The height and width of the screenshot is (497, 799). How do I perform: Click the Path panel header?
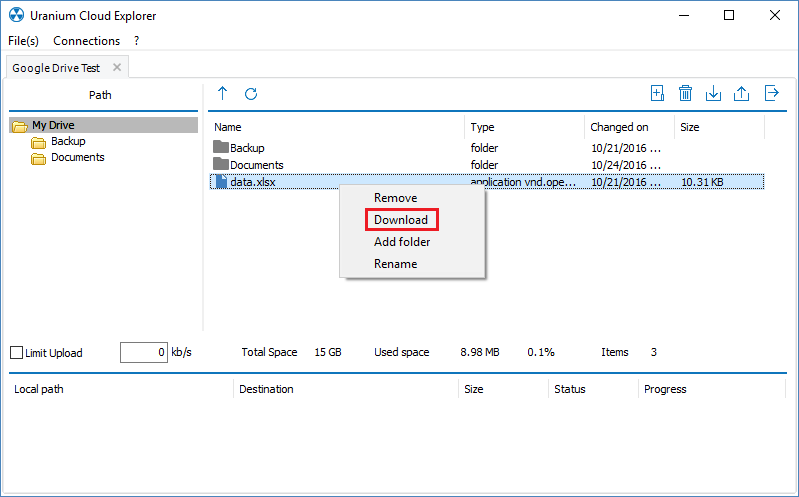click(x=100, y=95)
